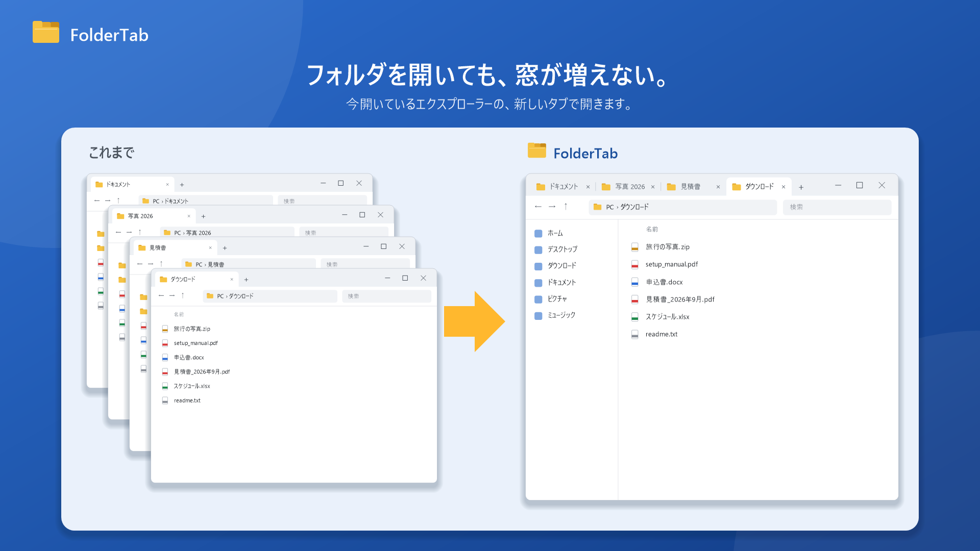Go back in the FolderTab window

coord(538,207)
